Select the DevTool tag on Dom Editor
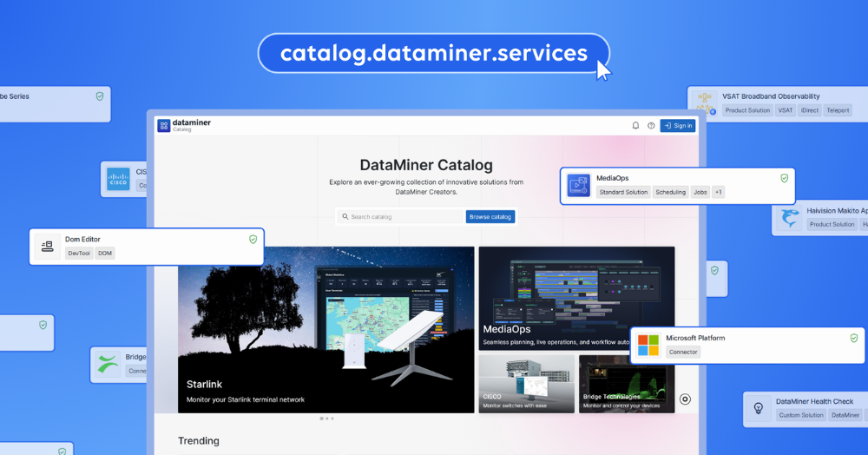 (79, 254)
